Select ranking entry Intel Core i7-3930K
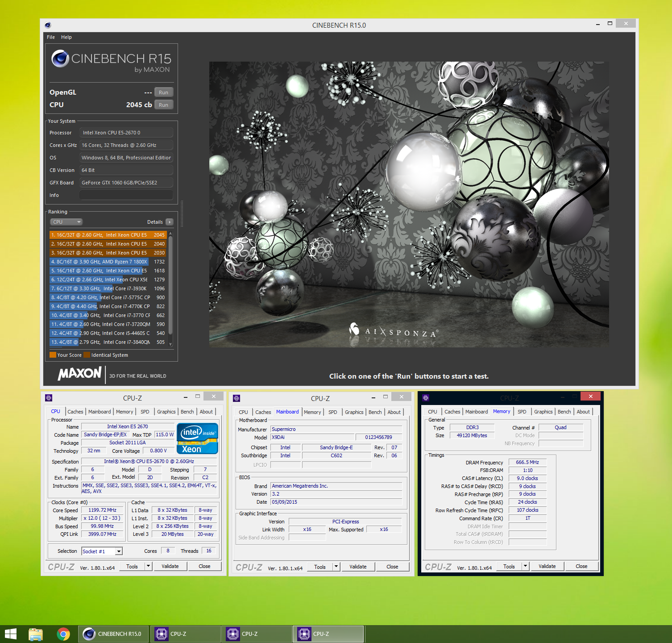This screenshot has height=643, width=672. (x=108, y=288)
